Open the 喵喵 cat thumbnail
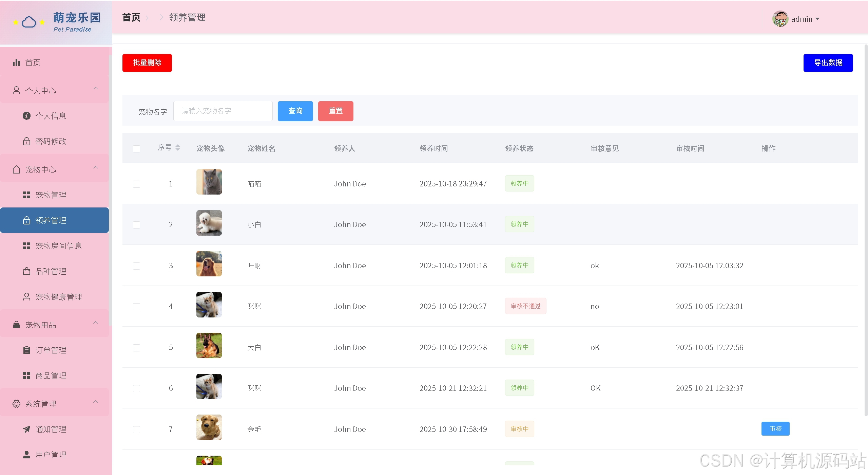 click(x=209, y=182)
